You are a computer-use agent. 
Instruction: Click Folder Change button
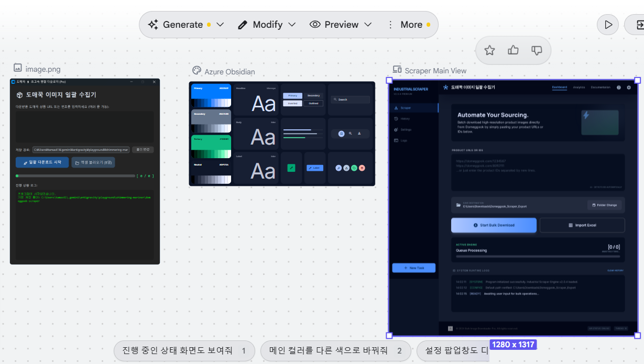(x=604, y=205)
